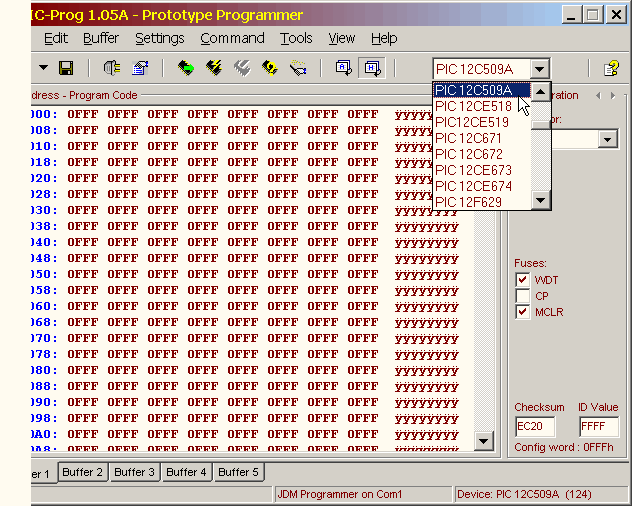This screenshot has width=632, height=506.
Task: Uncheck the MCLR fuse checkbox
Action: [x=522, y=312]
